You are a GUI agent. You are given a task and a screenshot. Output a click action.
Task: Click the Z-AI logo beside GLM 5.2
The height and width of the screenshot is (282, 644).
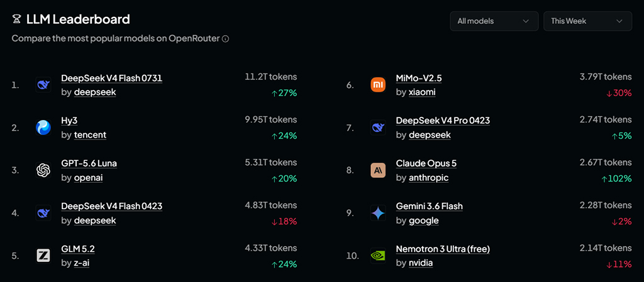coord(43,256)
